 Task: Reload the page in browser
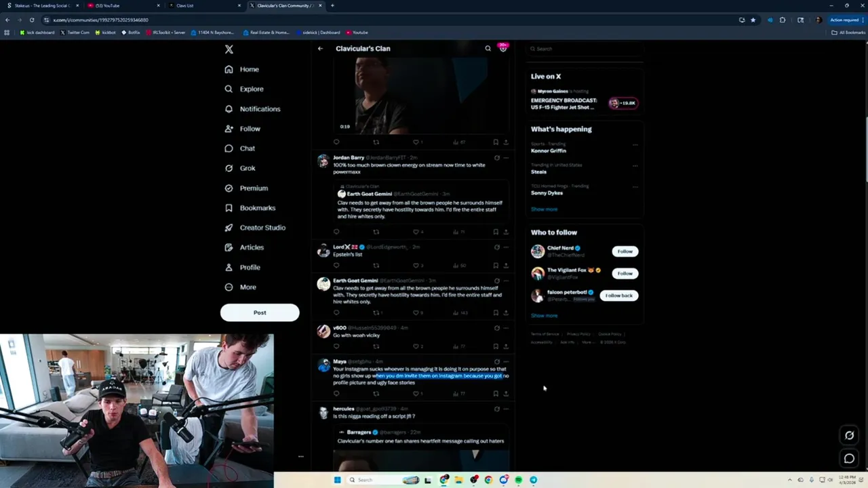point(31,20)
